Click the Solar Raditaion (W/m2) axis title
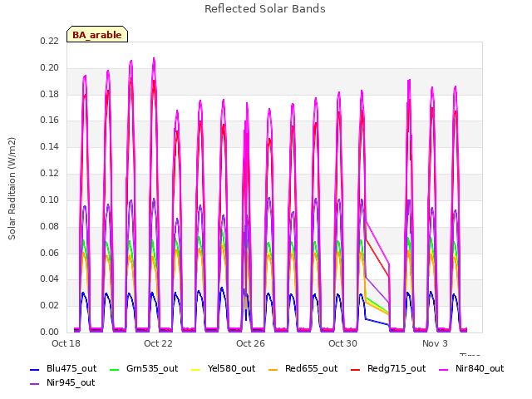The width and height of the screenshot is (532, 399). point(12,189)
